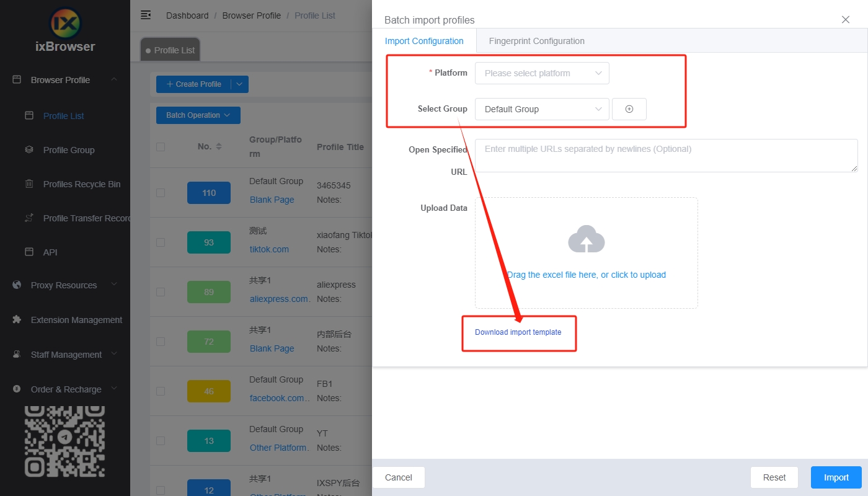The height and width of the screenshot is (496, 868).
Task: Check the box for profile 93
Action: coord(161,242)
